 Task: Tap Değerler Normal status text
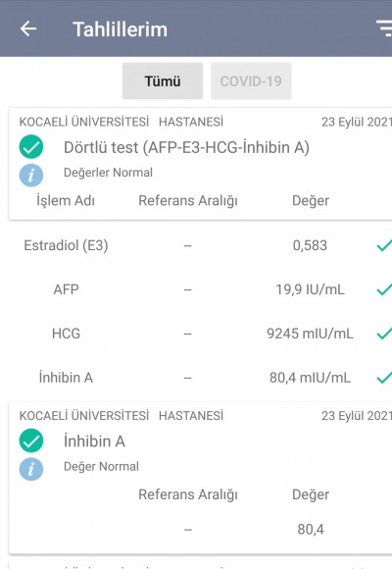pyautogui.click(x=108, y=173)
